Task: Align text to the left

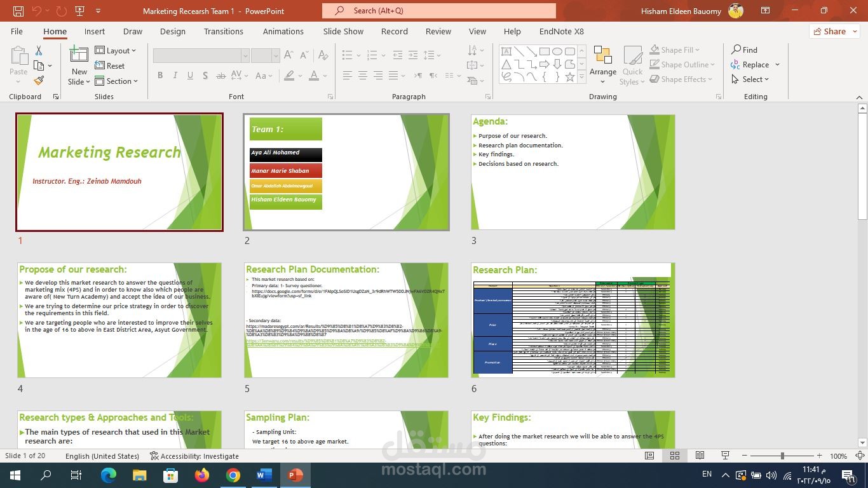Action: [x=347, y=76]
